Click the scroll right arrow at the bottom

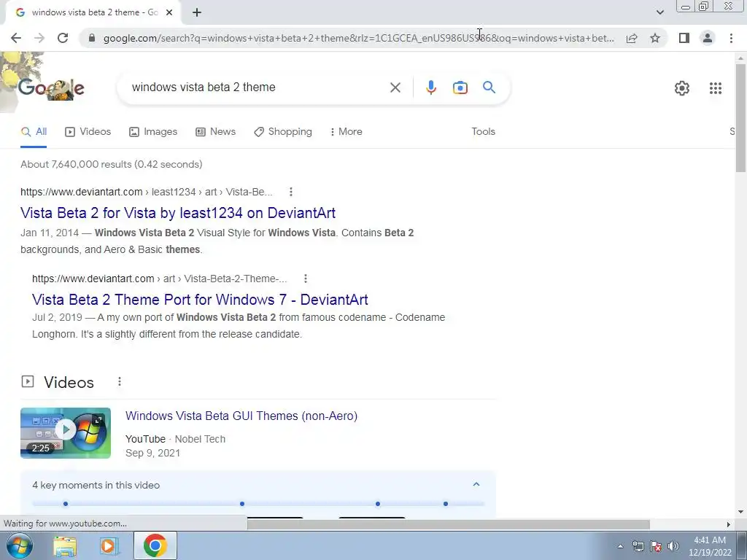[x=728, y=524]
